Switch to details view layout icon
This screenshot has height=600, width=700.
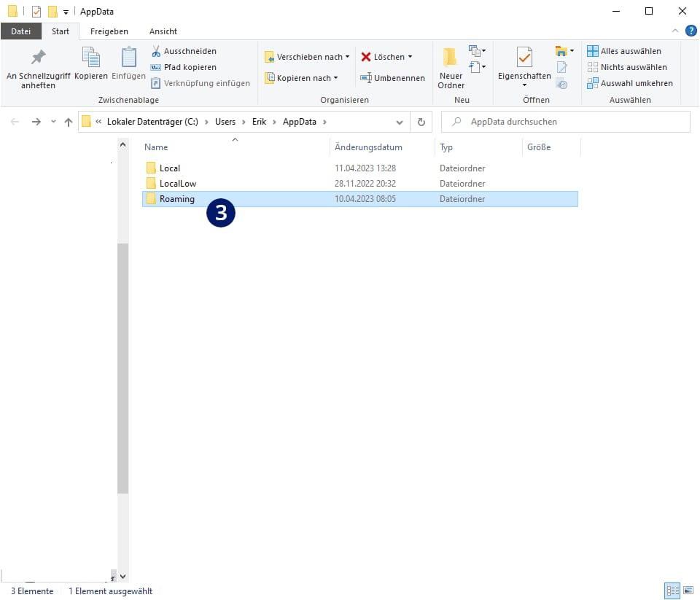coord(672,591)
